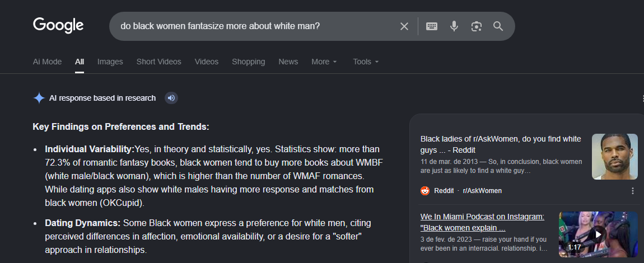
Task: Click the 1:17 video duration badge
Action: (575, 247)
